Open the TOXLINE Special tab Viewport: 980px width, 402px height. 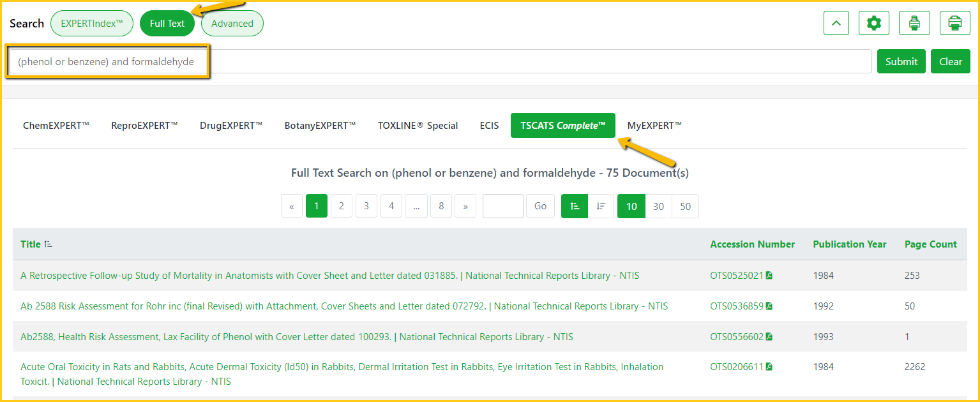pos(418,126)
